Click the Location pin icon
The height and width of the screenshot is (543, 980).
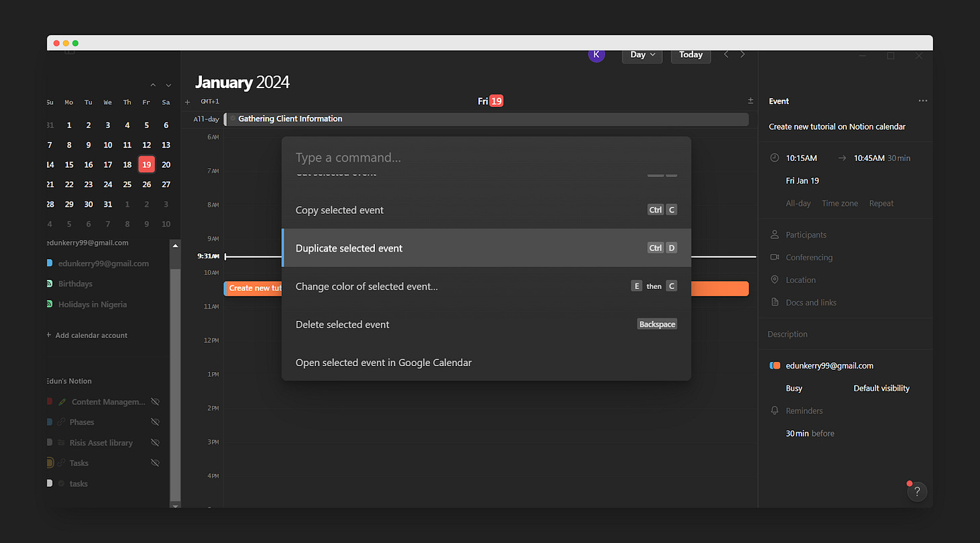[774, 280]
